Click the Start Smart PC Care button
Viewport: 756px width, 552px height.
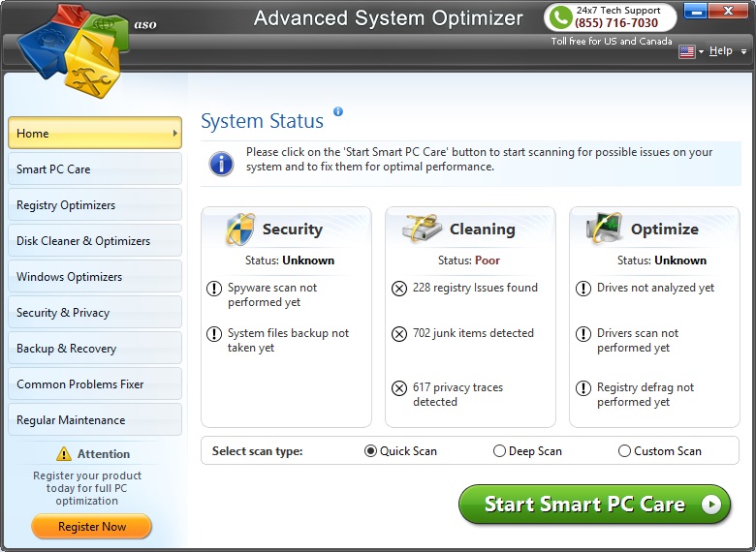[x=594, y=505]
